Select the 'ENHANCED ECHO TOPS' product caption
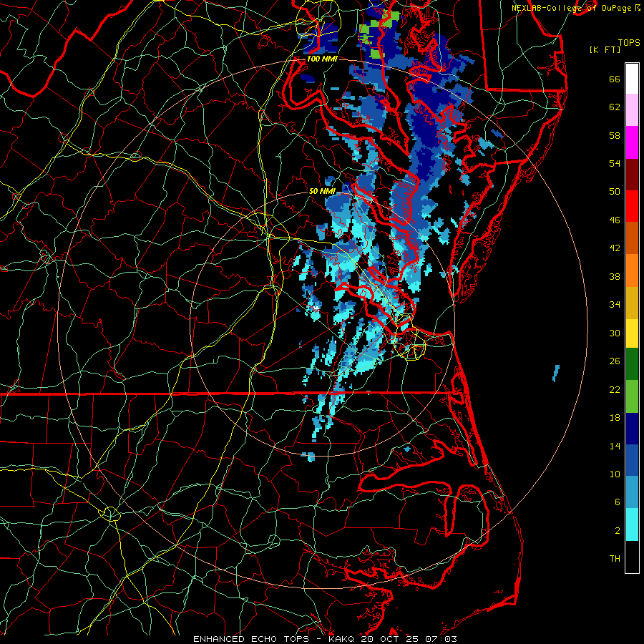The width and height of the screenshot is (644, 644). pos(251,639)
